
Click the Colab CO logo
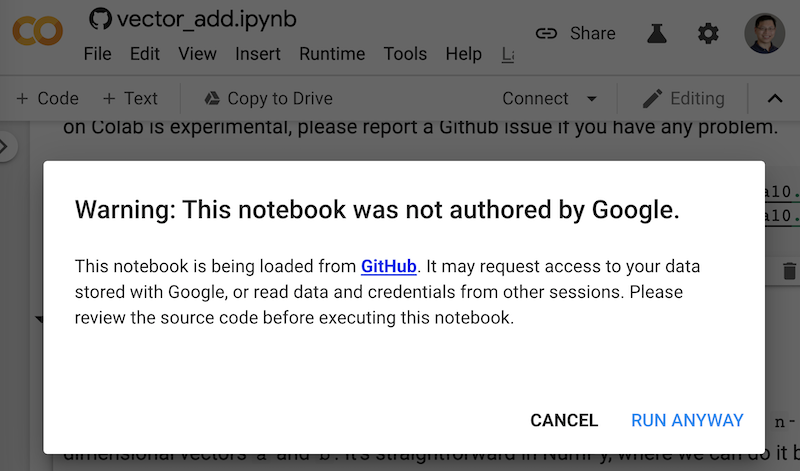[38, 32]
